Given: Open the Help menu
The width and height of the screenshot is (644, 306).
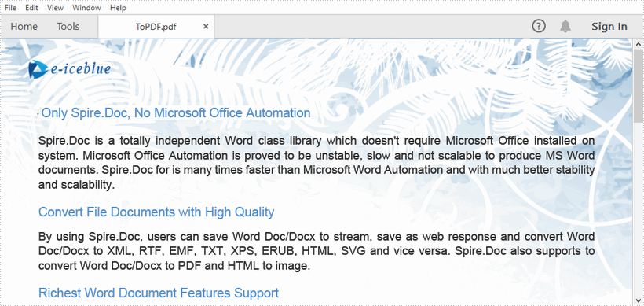Looking at the screenshot, I should coord(118,8).
